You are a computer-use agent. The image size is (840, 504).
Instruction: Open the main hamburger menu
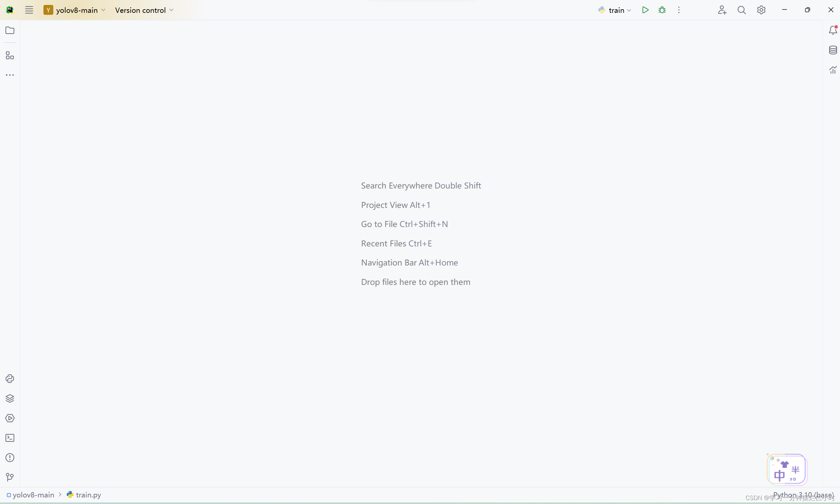29,10
